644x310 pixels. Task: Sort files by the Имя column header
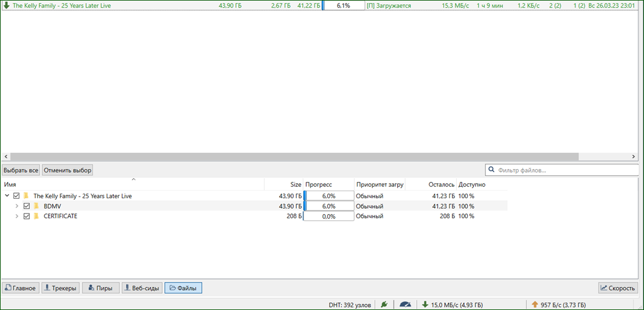133,185
